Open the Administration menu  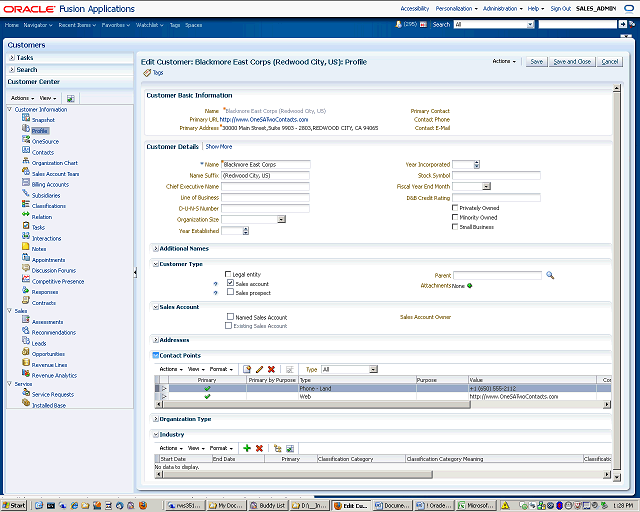[500, 8]
